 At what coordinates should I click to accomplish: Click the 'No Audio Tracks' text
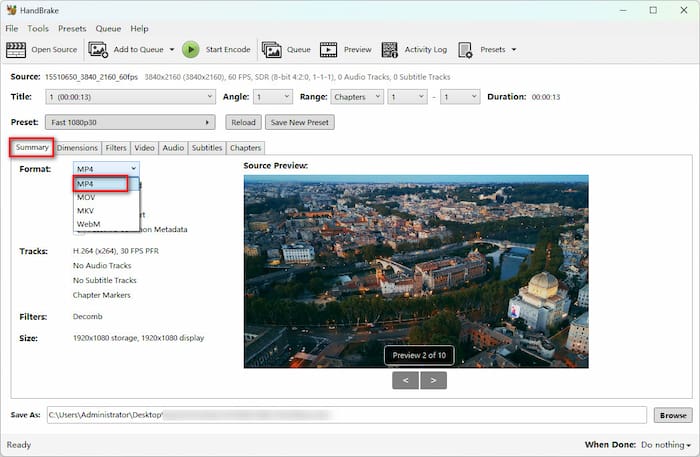coord(102,266)
